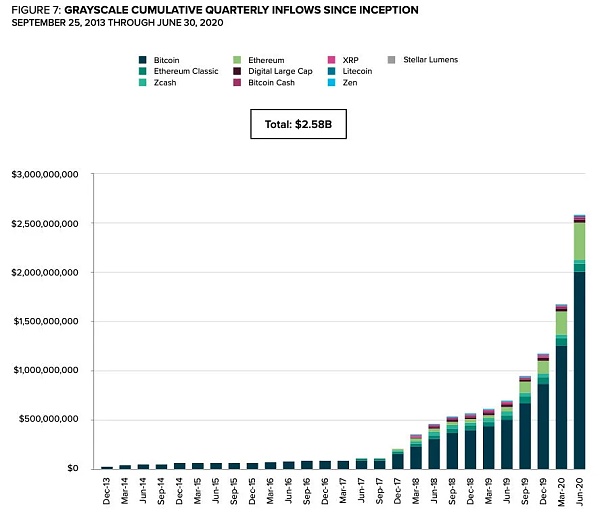Select the 'Bitcoin Cash' legend label
The width and height of the screenshot is (600, 513).
272,83
